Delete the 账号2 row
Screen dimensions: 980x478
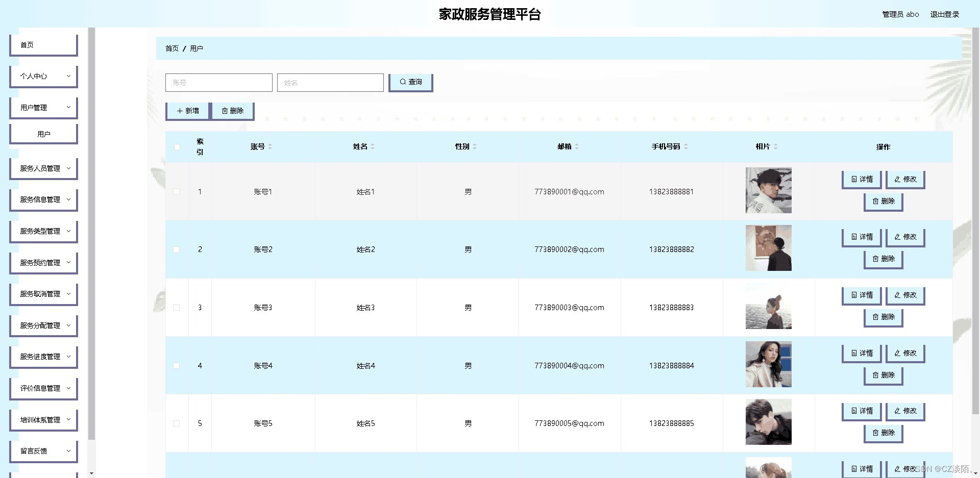coord(883,259)
